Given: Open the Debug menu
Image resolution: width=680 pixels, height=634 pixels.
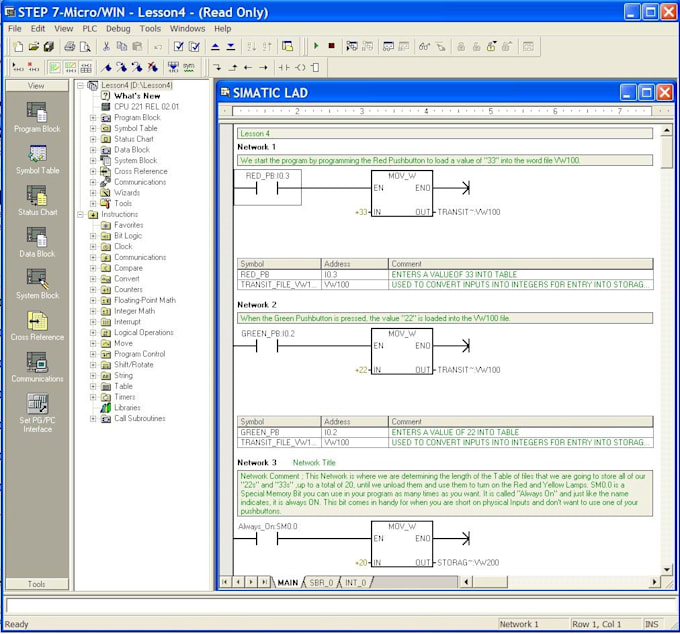Looking at the screenshot, I should [118, 29].
